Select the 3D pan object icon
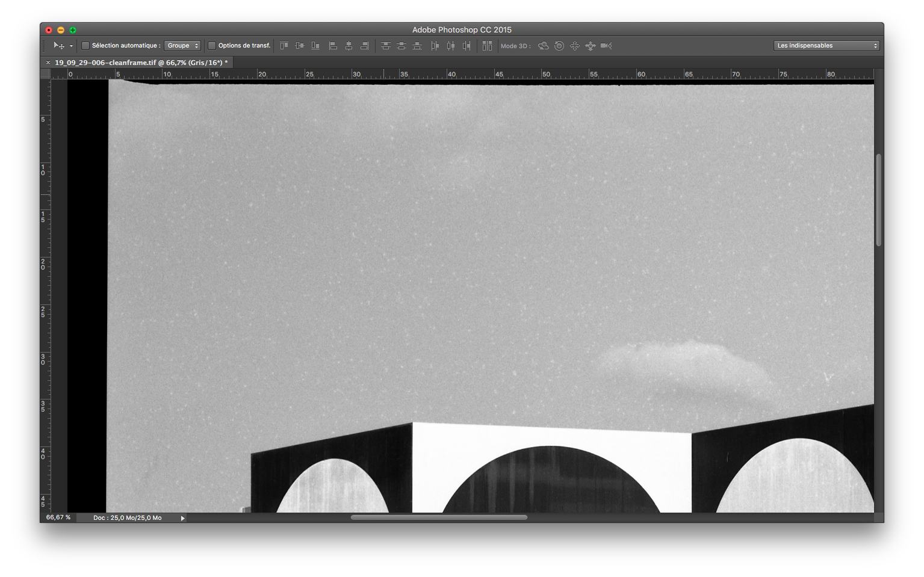The image size is (924, 577). 575,46
